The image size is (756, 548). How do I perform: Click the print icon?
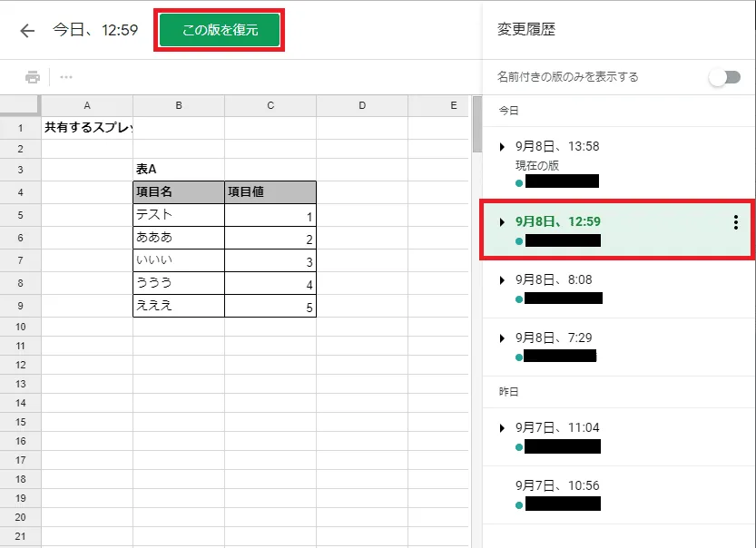coord(33,77)
